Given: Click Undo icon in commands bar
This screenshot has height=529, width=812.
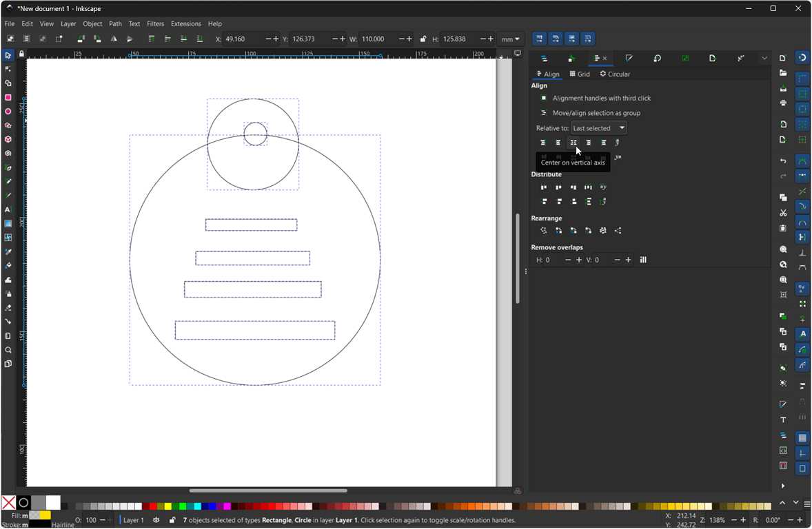Looking at the screenshot, I should 783,161.
